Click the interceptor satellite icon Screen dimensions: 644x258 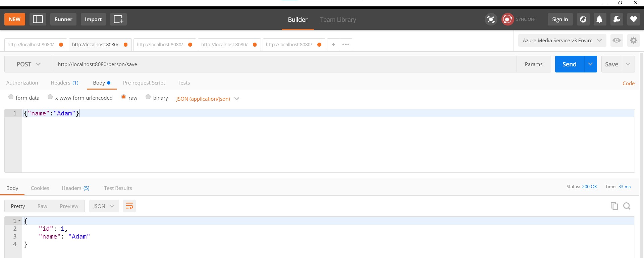click(x=491, y=19)
